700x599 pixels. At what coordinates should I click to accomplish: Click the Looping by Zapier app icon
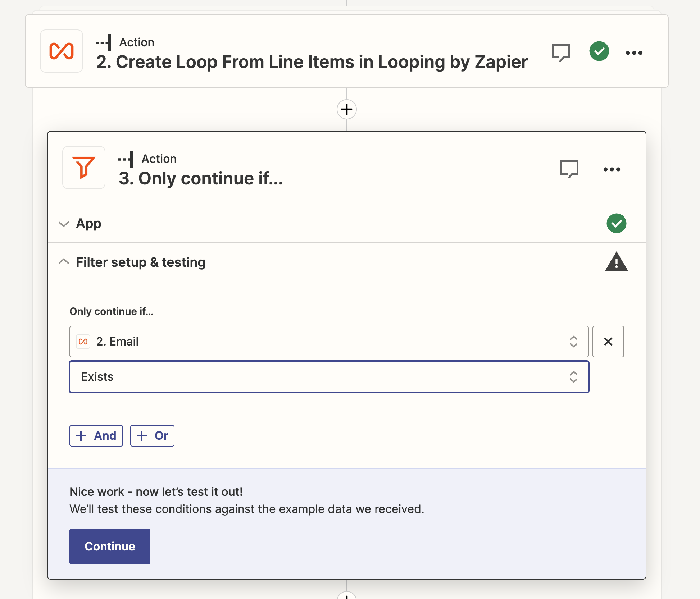[x=62, y=51]
